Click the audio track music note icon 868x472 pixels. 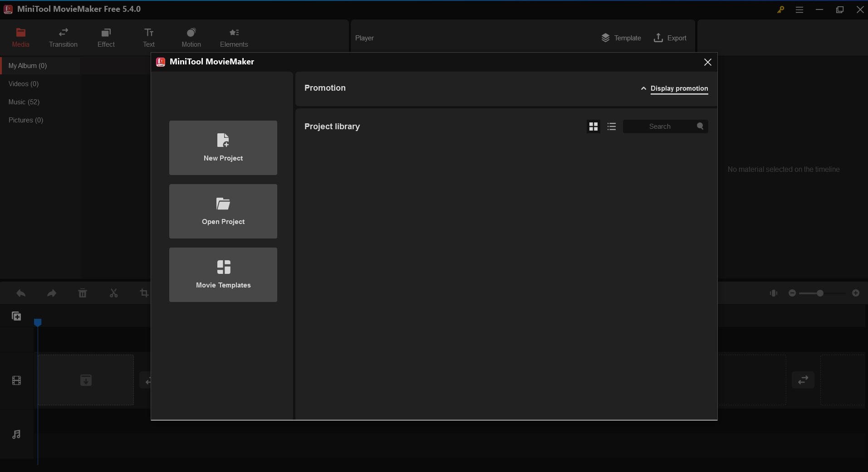point(16,434)
